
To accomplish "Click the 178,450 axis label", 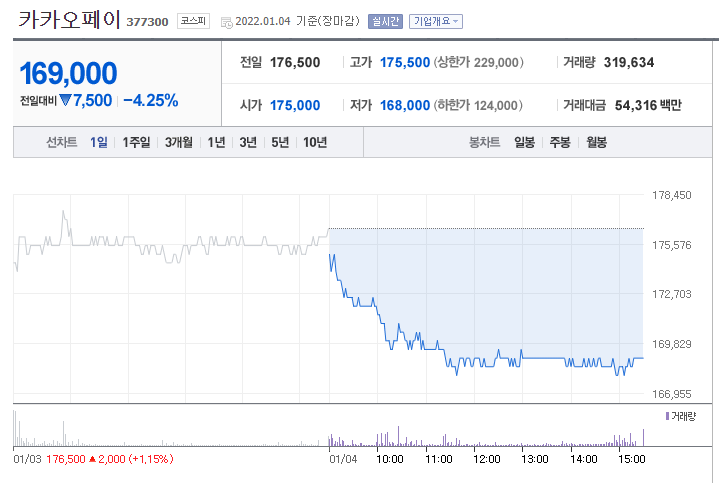I will [672, 195].
